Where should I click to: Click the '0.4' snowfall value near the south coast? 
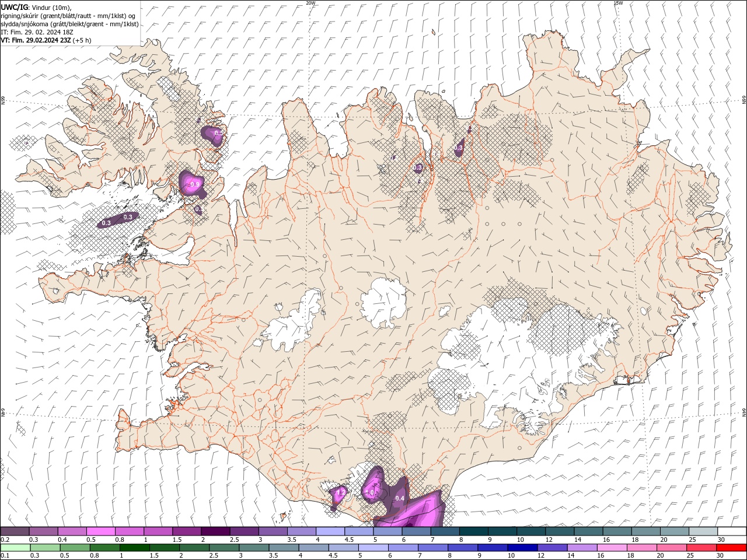400,498
